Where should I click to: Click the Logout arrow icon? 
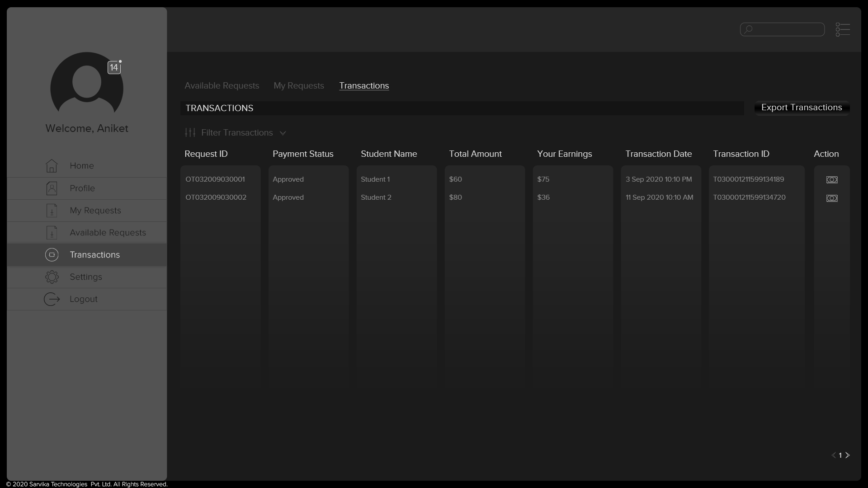(52, 299)
